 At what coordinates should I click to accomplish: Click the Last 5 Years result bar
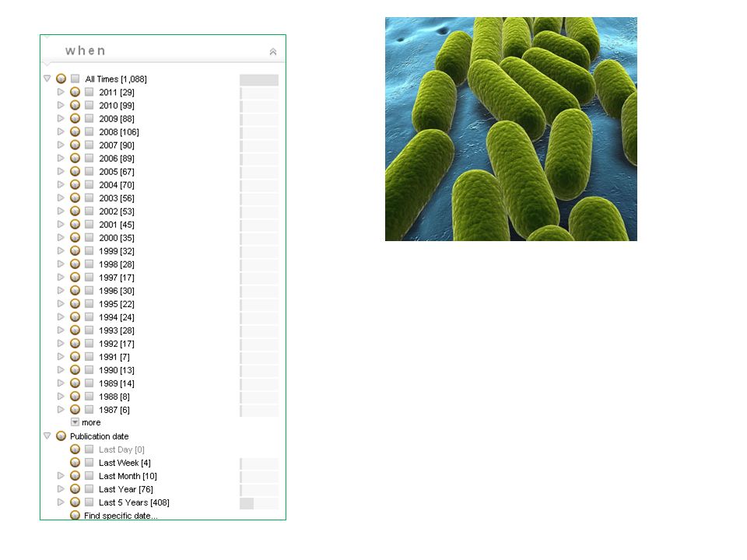click(x=259, y=503)
